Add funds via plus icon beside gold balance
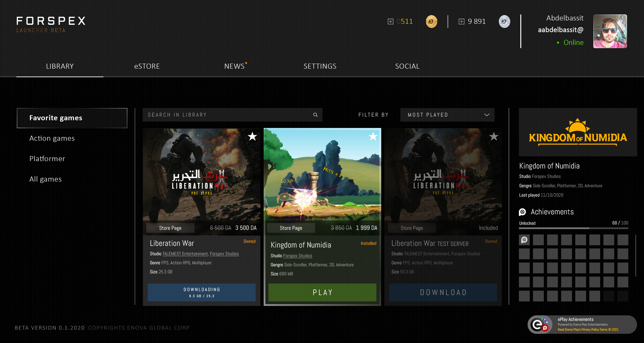The image size is (644, 343). 390,21
